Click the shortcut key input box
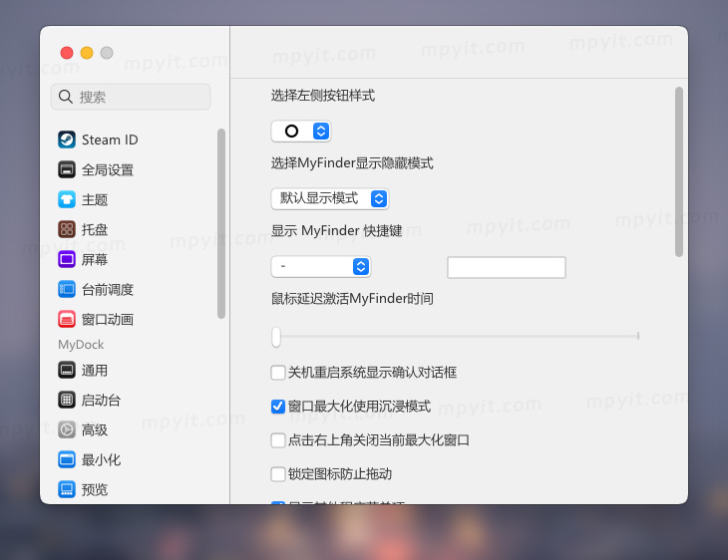 tap(507, 268)
